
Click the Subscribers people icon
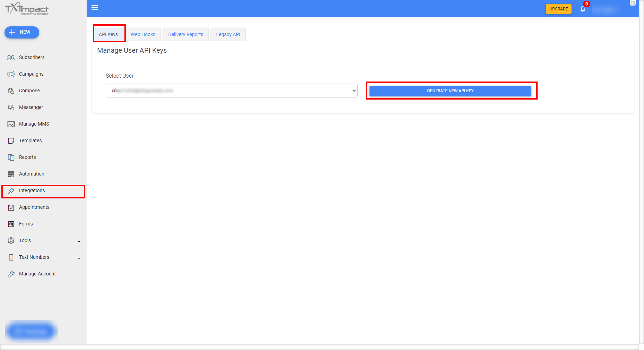(x=11, y=58)
